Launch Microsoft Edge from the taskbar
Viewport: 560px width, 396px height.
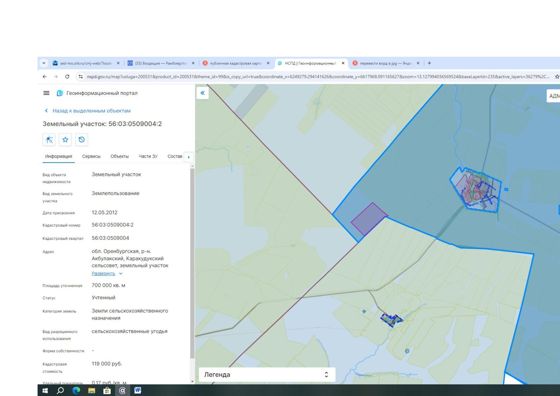coord(76,391)
